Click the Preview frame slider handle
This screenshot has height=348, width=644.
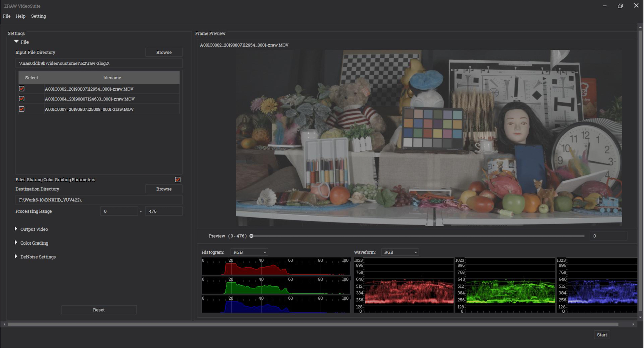tap(251, 236)
